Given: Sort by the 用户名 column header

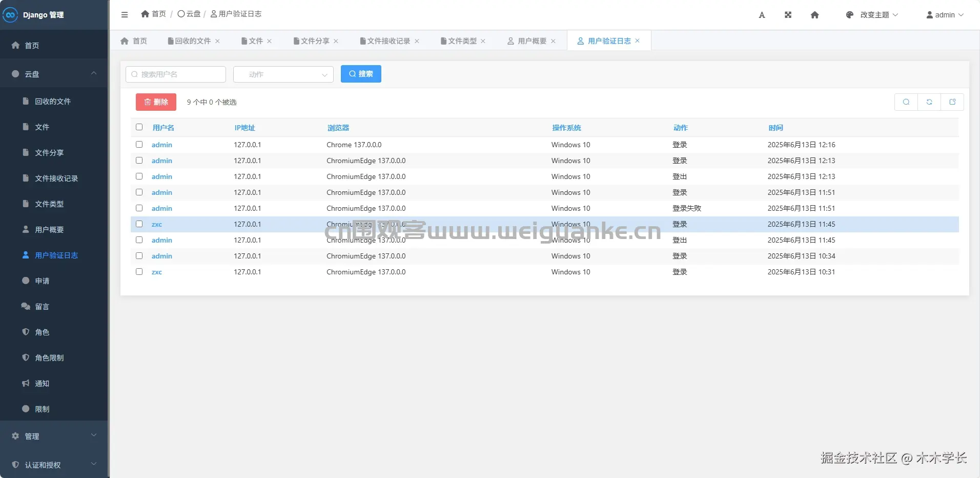Looking at the screenshot, I should click(x=164, y=128).
